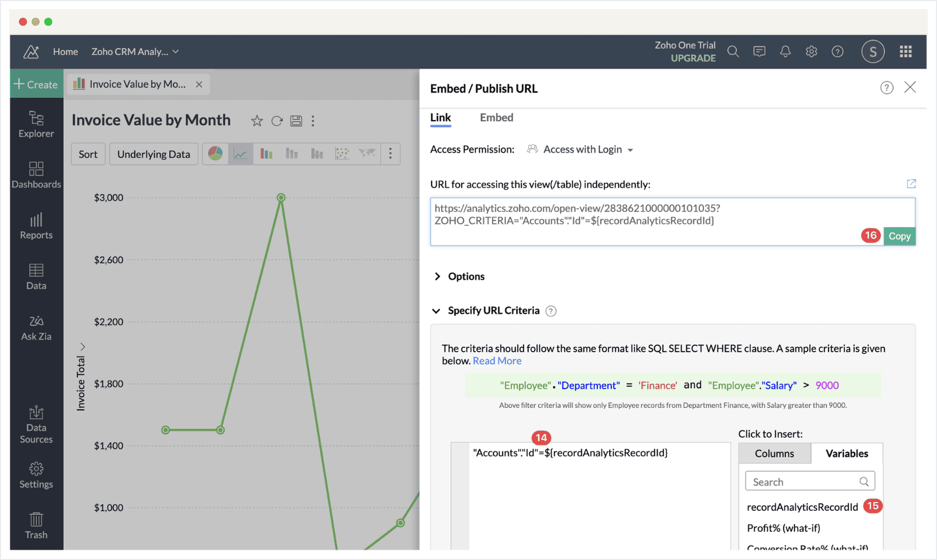937x560 pixels.
Task: Open the top bar settings gear
Action: pyautogui.click(x=811, y=51)
